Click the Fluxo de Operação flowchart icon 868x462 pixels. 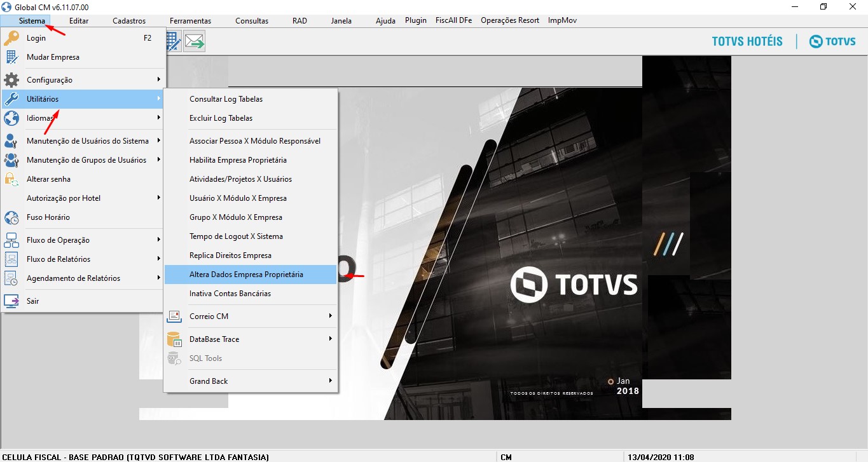coord(11,240)
